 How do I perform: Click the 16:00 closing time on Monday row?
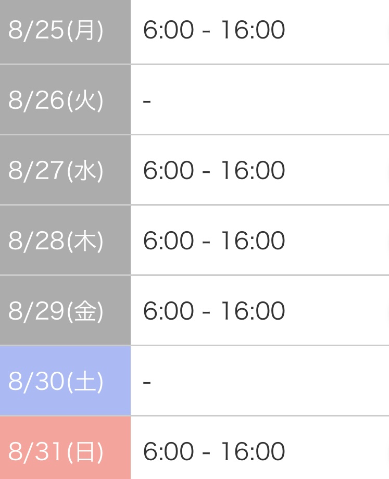[x=253, y=30]
